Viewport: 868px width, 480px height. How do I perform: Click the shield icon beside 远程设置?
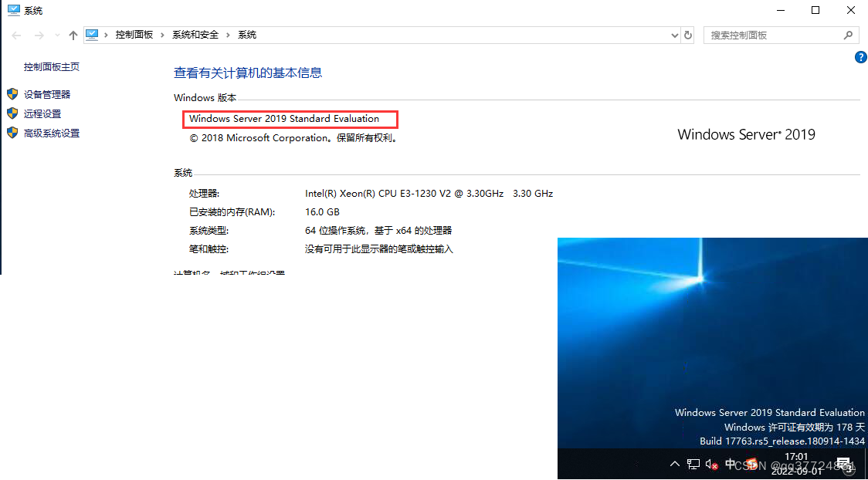pyautogui.click(x=12, y=113)
